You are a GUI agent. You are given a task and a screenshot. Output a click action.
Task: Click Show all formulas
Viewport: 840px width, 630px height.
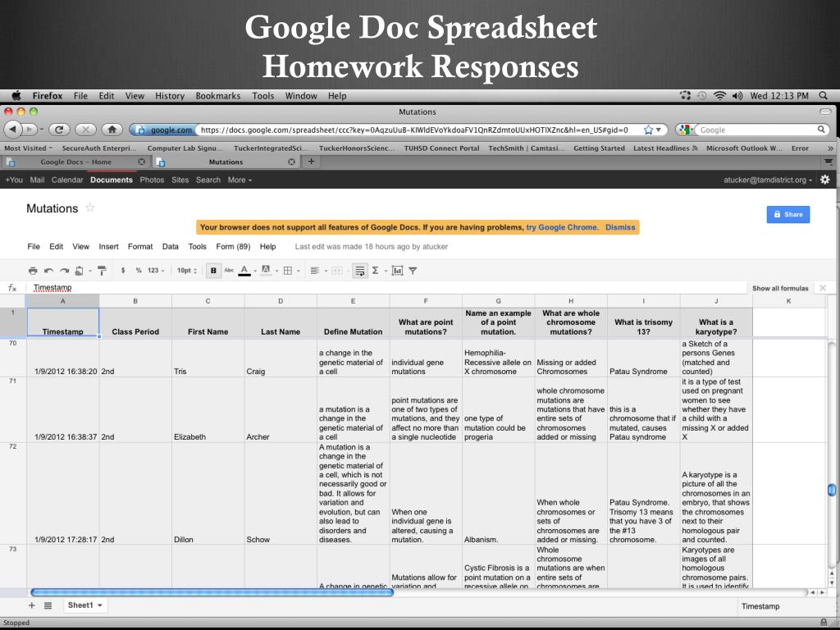click(x=780, y=288)
